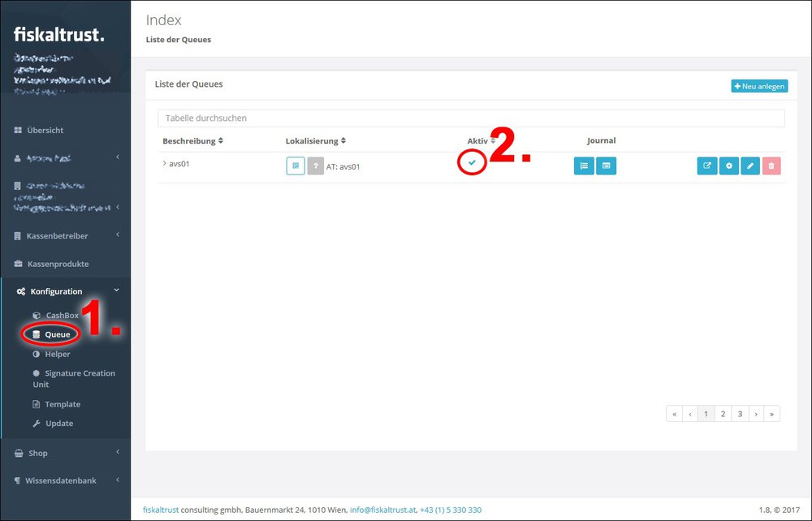Open avs01 queue via external link icon
Image resolution: width=812 pixels, height=521 pixels.
pyautogui.click(x=706, y=166)
